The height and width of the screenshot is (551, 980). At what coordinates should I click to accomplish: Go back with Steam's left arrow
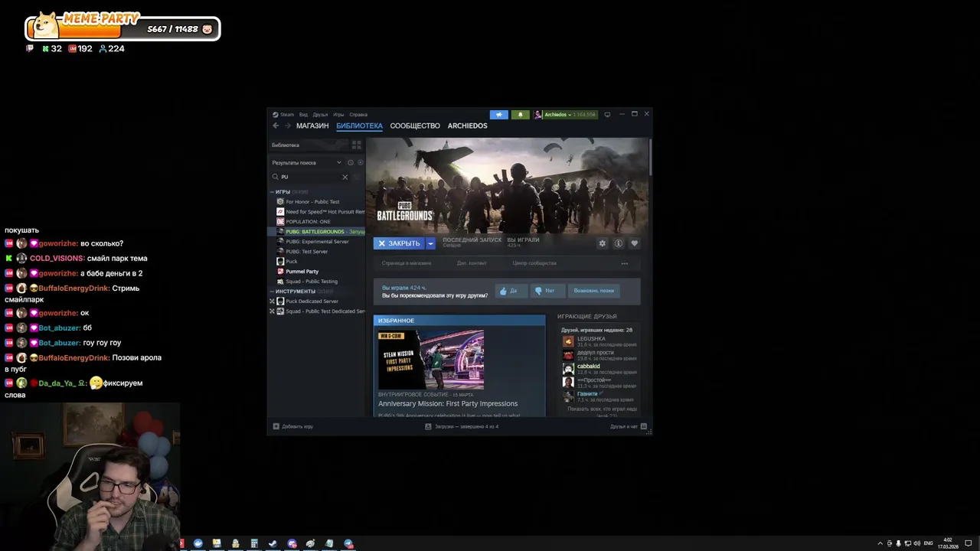276,126
